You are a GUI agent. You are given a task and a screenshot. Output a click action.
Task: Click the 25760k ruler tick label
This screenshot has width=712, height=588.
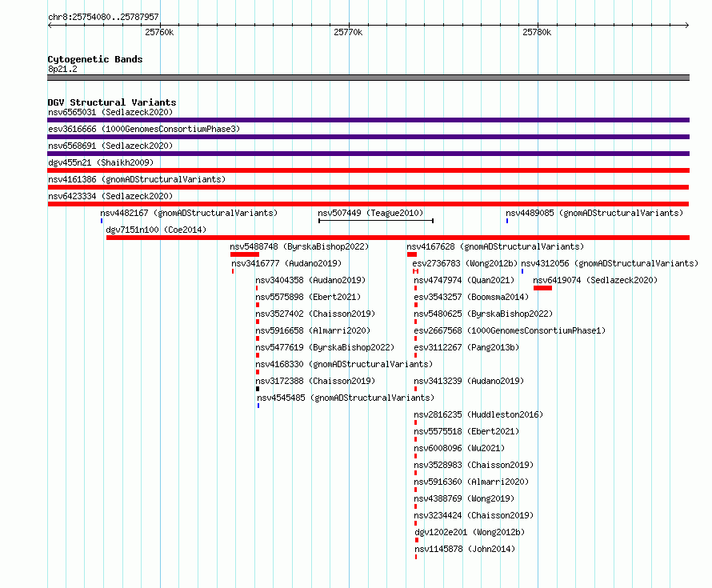159,32
